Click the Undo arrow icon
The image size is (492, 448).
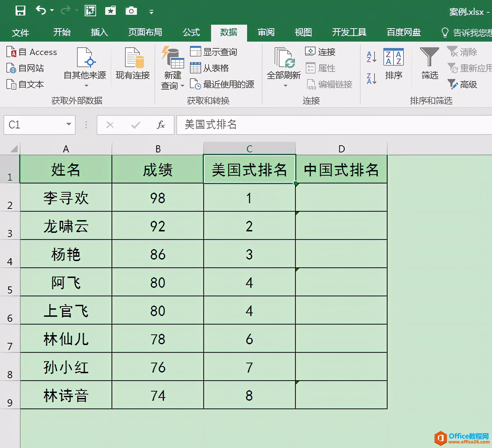click(41, 11)
